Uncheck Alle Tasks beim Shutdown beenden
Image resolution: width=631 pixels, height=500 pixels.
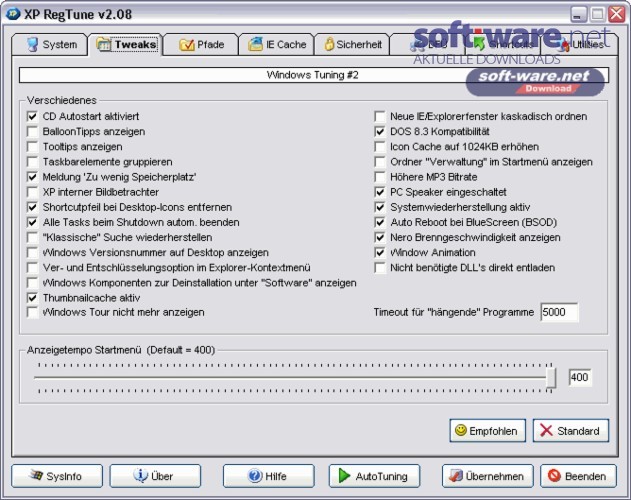pos(32,222)
